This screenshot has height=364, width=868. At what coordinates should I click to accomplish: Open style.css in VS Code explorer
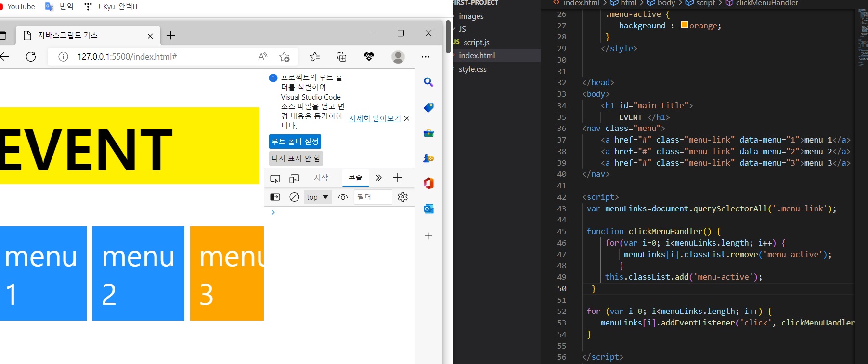pyautogui.click(x=472, y=69)
